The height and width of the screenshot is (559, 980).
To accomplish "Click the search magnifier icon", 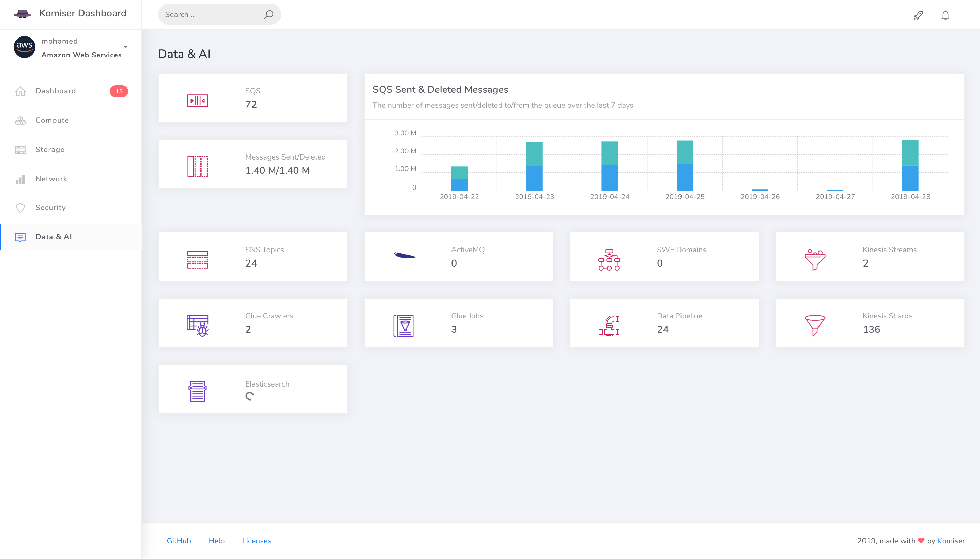I will [269, 15].
